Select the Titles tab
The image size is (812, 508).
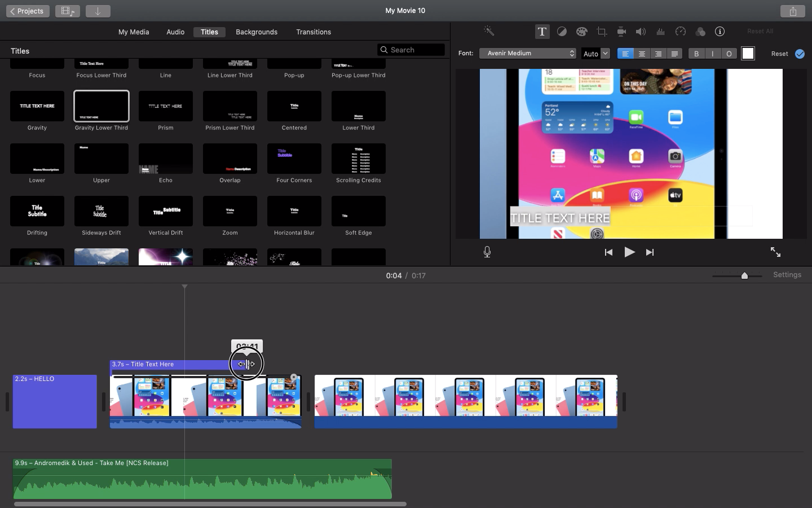pos(209,32)
